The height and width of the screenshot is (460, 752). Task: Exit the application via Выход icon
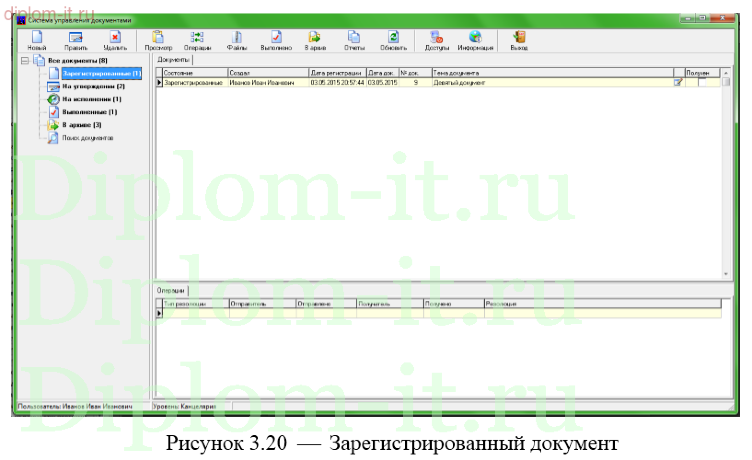click(x=519, y=40)
